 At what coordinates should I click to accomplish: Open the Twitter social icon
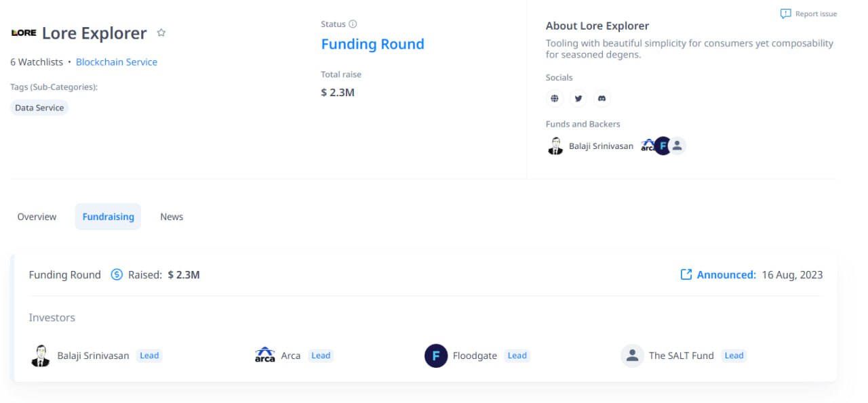pos(578,99)
